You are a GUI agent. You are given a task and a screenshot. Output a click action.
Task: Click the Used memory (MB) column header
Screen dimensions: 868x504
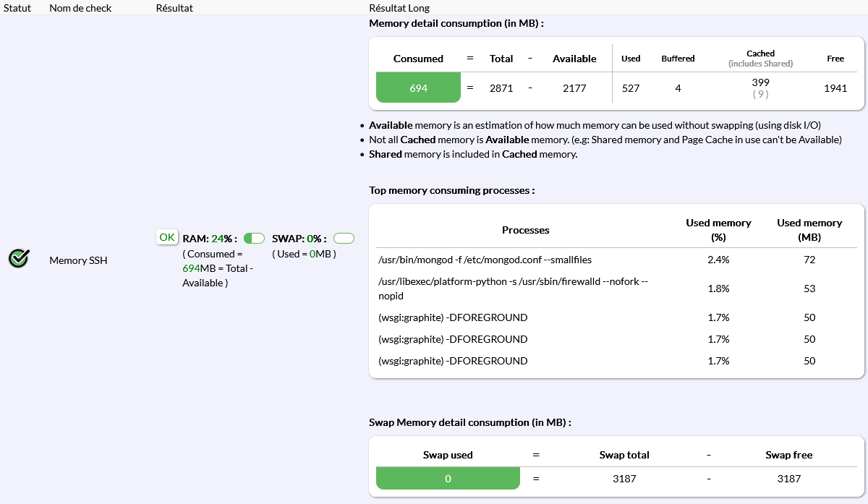coord(809,230)
